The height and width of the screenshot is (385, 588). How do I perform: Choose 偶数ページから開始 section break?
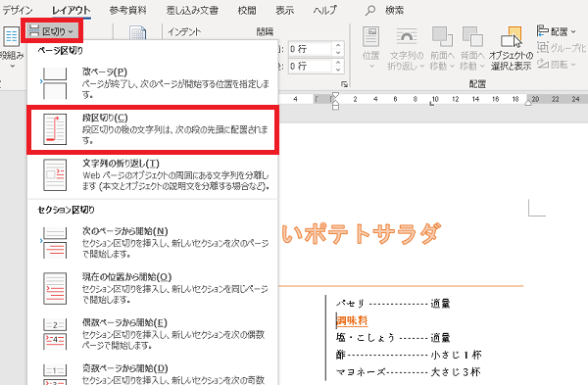[153, 334]
